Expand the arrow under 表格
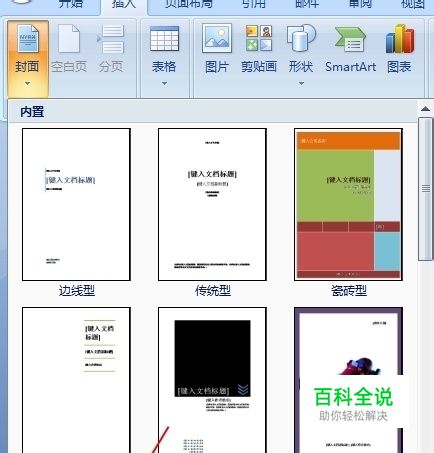Viewport: 434px width, 453px height. 164,83
